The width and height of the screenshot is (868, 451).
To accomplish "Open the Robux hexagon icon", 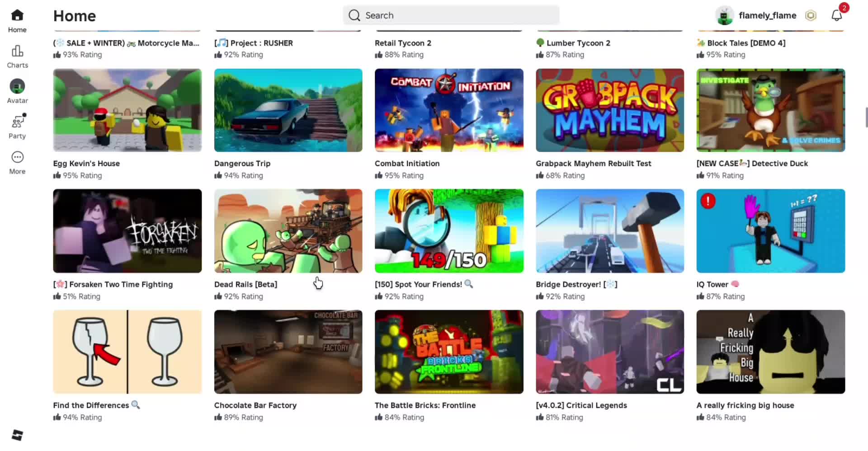I will (x=811, y=15).
